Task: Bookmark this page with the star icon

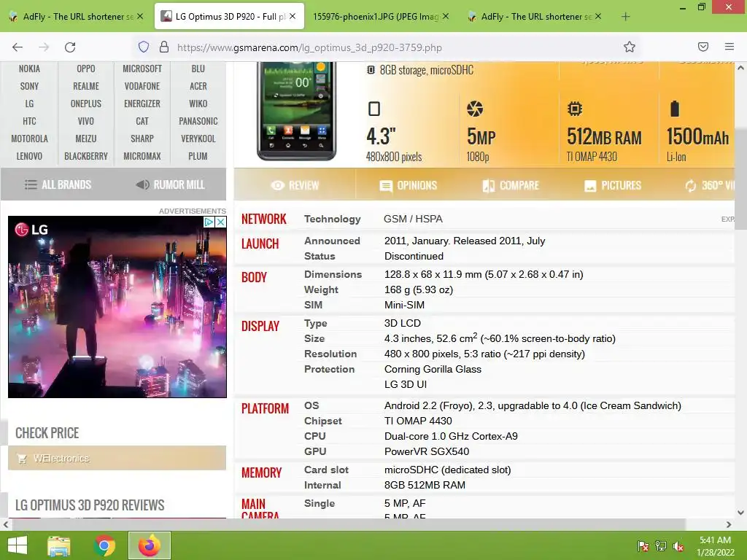Action: point(630,47)
